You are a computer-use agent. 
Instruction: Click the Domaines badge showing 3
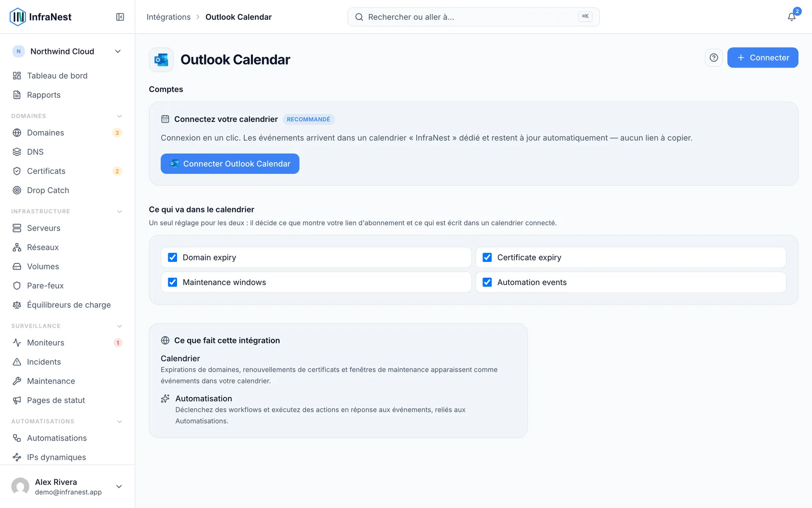click(117, 133)
